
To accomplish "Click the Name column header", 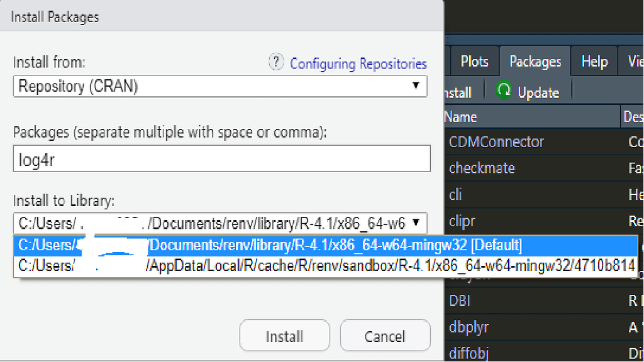I will (x=461, y=116).
